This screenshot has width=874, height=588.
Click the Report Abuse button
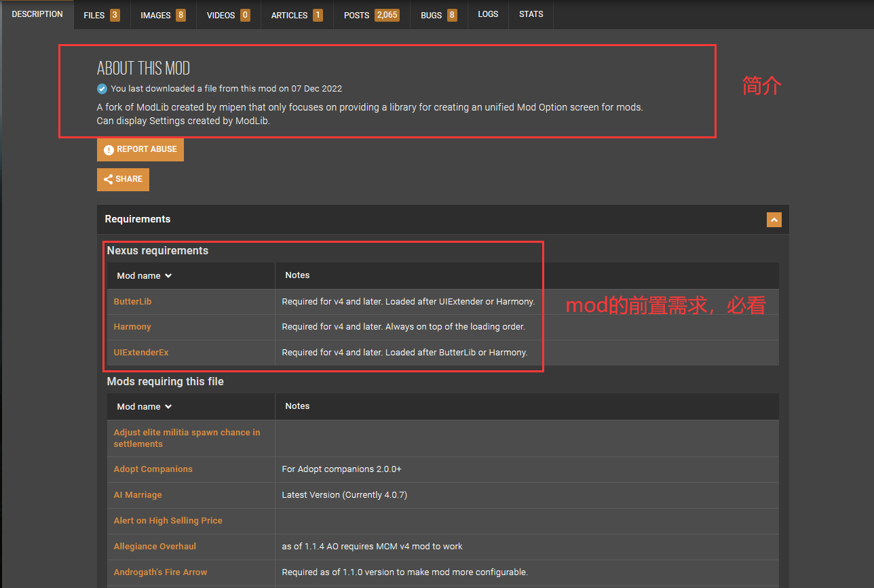140,149
